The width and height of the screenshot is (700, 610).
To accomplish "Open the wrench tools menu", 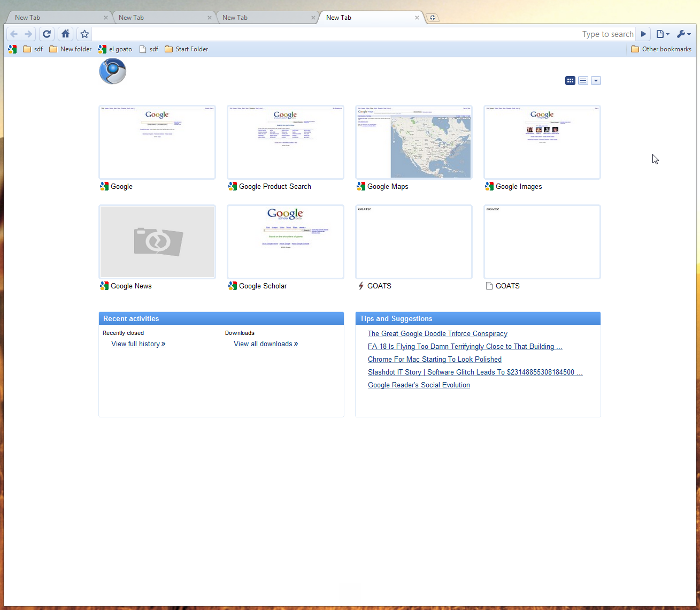I will pos(683,34).
